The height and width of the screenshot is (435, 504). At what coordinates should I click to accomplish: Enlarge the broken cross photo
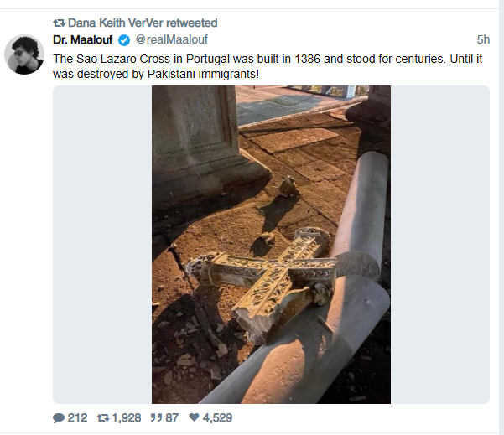tap(271, 245)
